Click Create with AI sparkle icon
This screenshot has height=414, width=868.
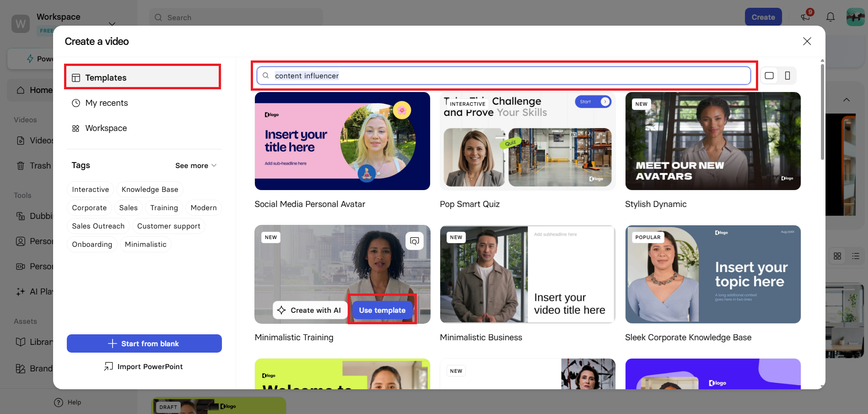point(281,310)
